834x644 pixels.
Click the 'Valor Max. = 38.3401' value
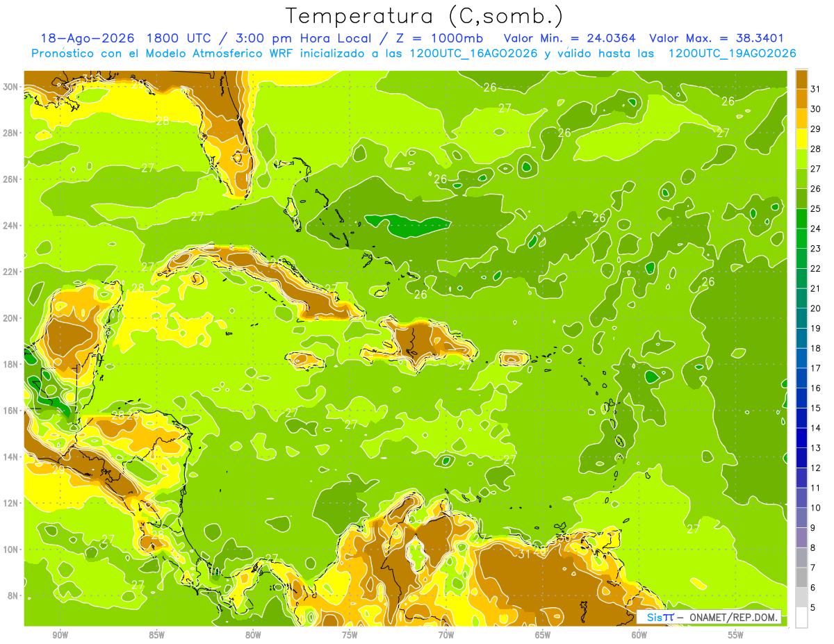coord(717,38)
